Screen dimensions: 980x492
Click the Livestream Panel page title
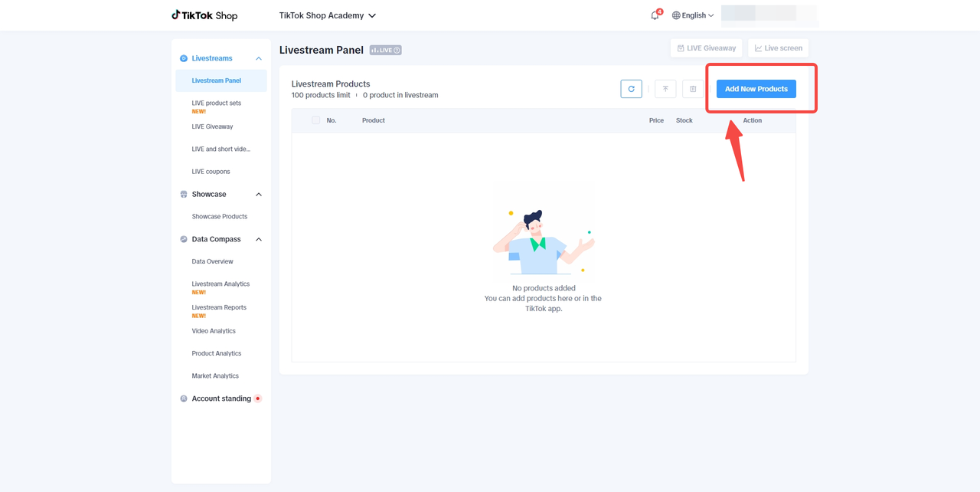(x=322, y=50)
